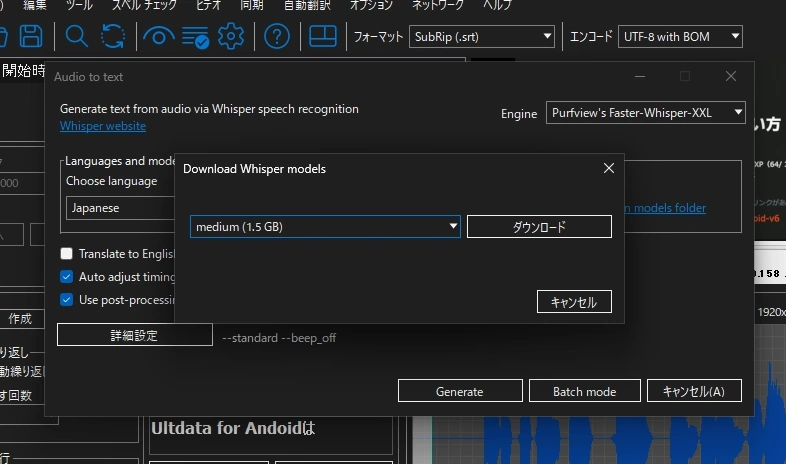Open the ツール menu
The image size is (786, 464).
pos(79,5)
